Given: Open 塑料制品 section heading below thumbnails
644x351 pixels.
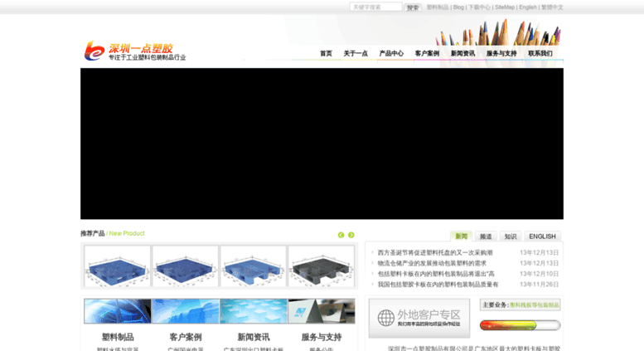Looking at the screenshot, I should [118, 337].
